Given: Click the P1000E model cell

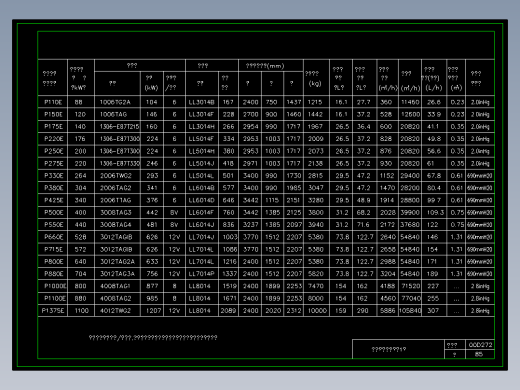Looking at the screenshot, I should coord(55,286).
